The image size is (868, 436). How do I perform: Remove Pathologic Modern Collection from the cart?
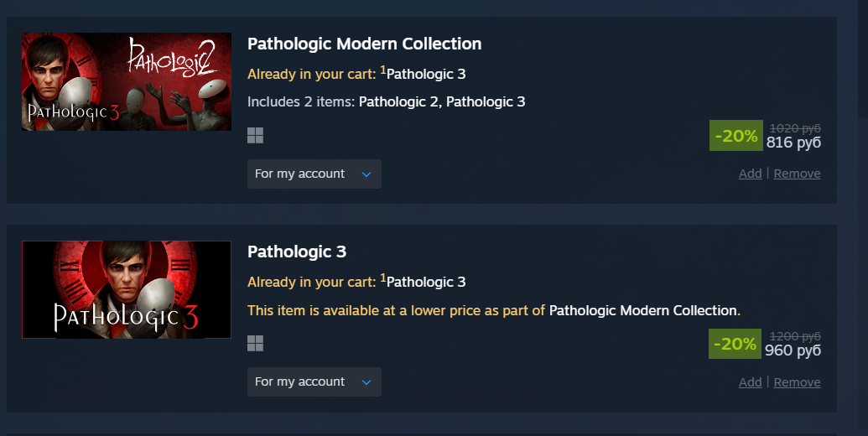tap(797, 174)
